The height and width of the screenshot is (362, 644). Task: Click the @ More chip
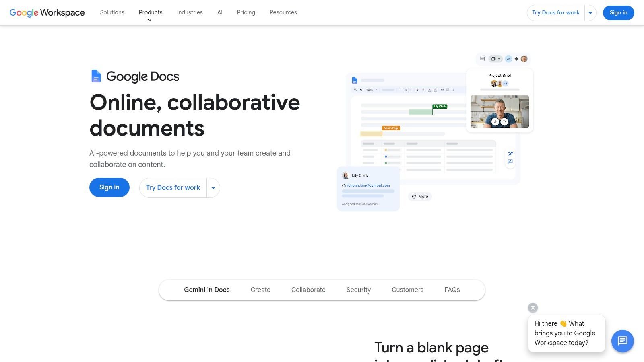pyautogui.click(x=420, y=197)
